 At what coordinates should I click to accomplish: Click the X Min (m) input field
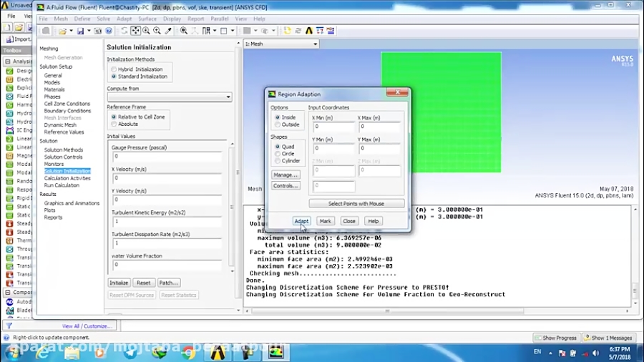pyautogui.click(x=333, y=127)
